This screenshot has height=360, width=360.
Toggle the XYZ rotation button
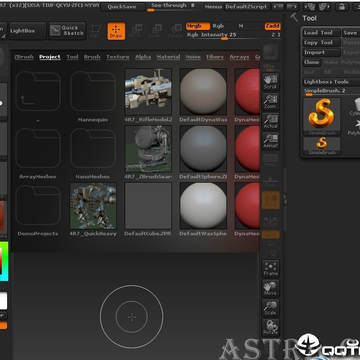pos(270,235)
